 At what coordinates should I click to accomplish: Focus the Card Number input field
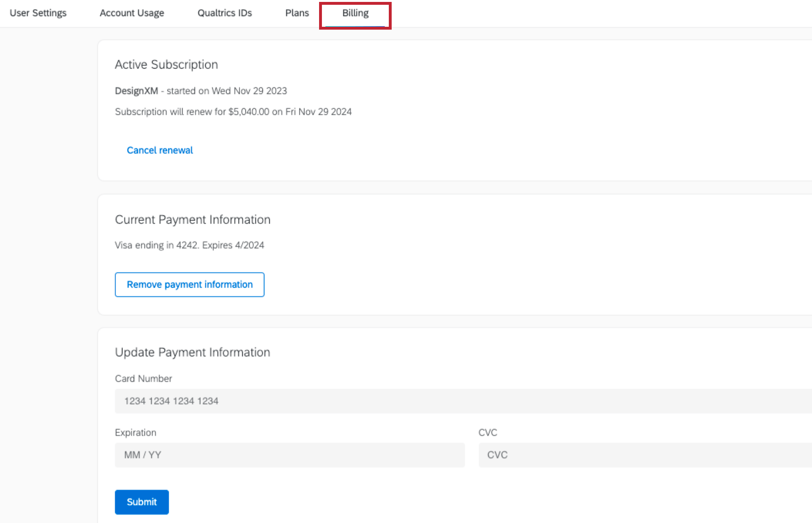click(463, 401)
